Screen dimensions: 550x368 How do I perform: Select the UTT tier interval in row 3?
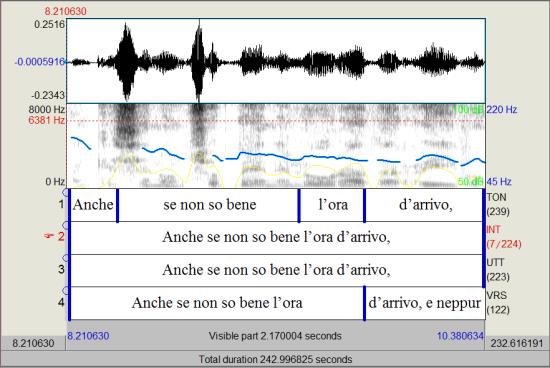coord(277,270)
